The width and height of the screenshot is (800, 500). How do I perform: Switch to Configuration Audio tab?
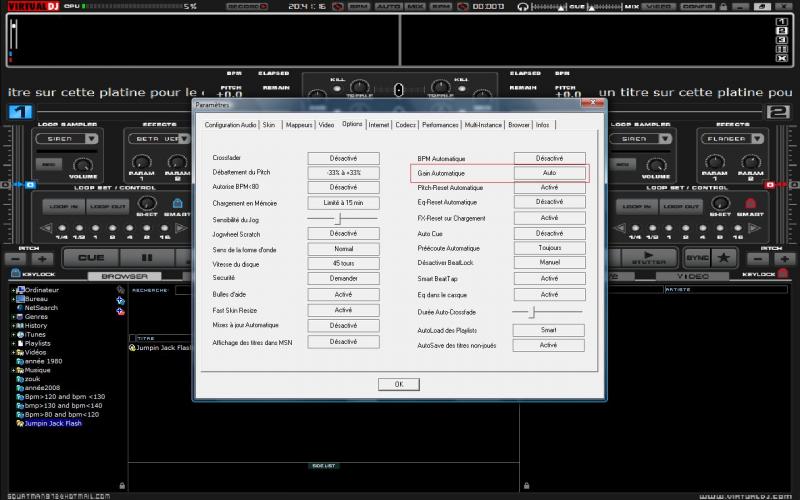pos(230,124)
